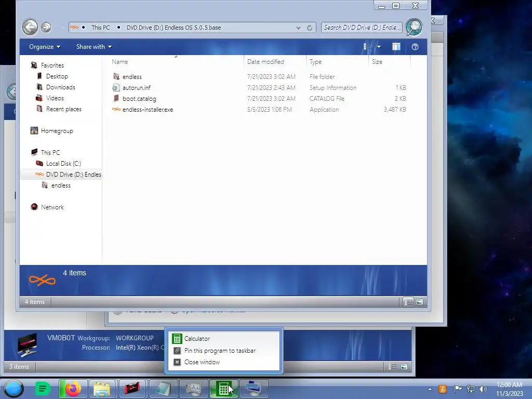532x399 pixels.
Task: Switch to large icons view in status bar
Action: coord(420,302)
